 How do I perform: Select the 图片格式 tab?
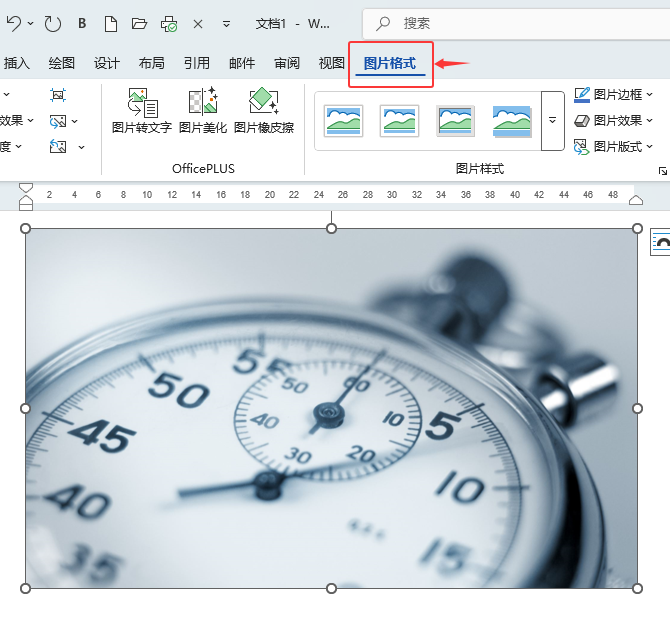pyautogui.click(x=390, y=63)
